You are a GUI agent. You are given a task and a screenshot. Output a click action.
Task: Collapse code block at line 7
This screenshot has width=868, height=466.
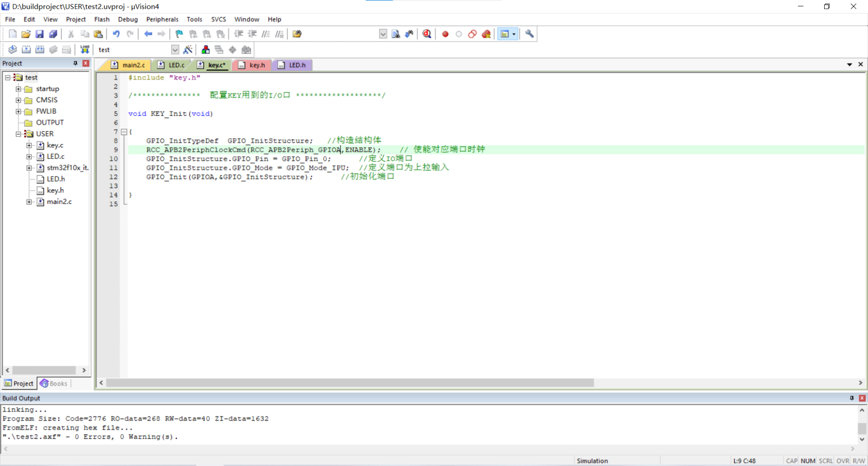tap(124, 132)
